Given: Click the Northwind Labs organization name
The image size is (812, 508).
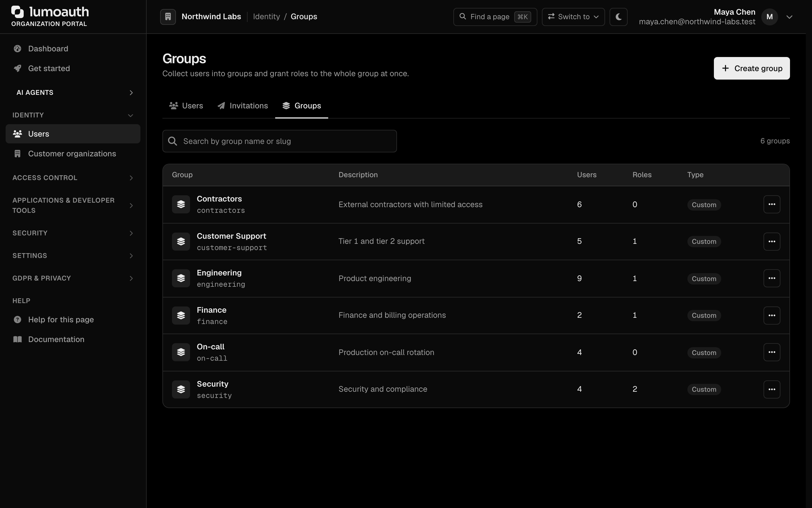Looking at the screenshot, I should pos(211,16).
